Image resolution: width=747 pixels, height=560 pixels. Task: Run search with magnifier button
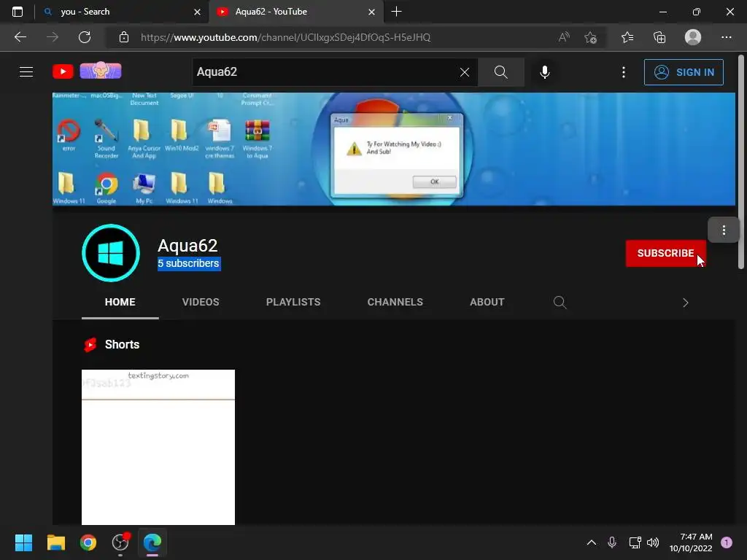(500, 72)
